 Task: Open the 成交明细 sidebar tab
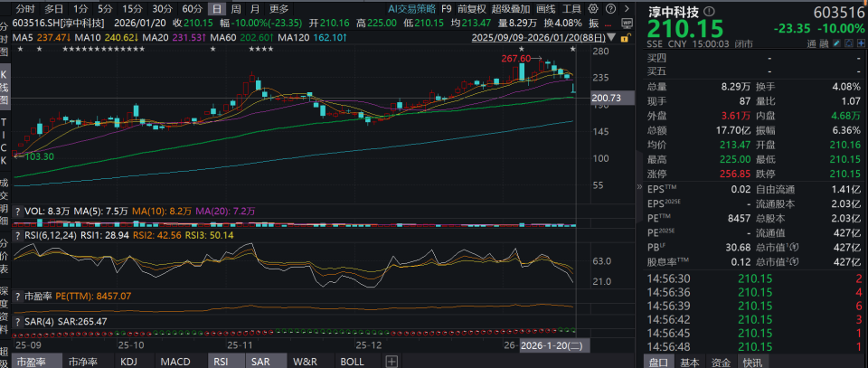[4, 202]
